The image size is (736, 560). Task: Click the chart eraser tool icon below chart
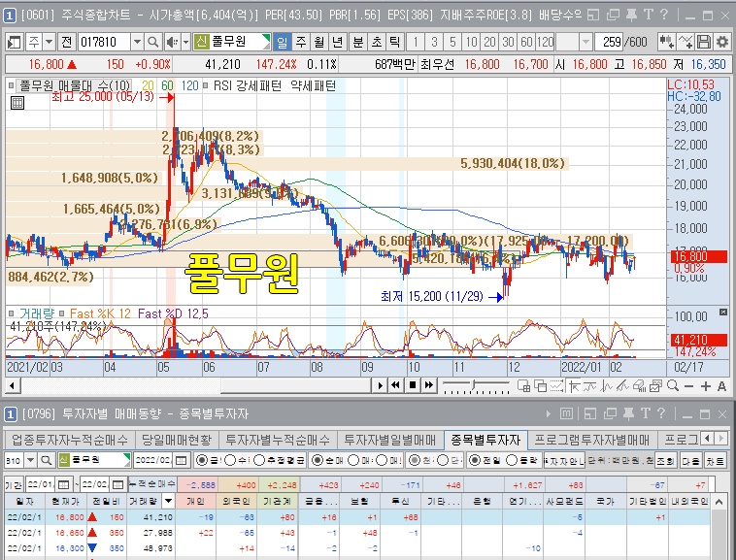[x=639, y=386]
